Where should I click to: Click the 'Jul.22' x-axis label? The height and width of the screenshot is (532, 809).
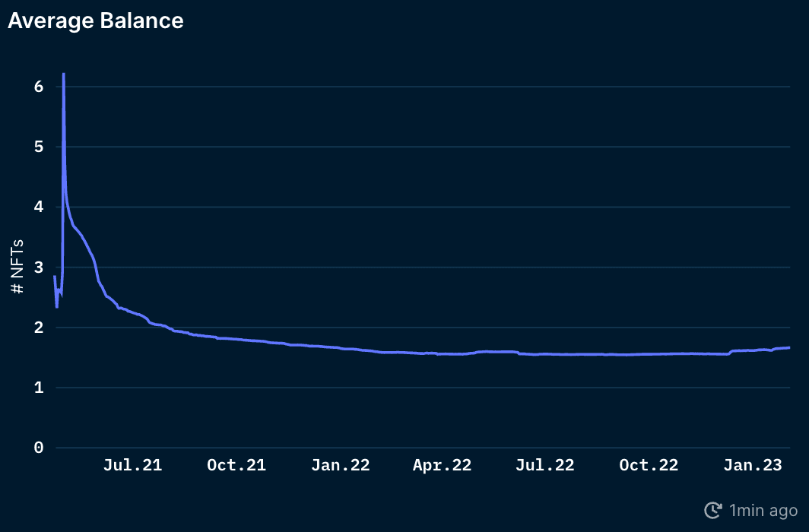[x=545, y=465]
